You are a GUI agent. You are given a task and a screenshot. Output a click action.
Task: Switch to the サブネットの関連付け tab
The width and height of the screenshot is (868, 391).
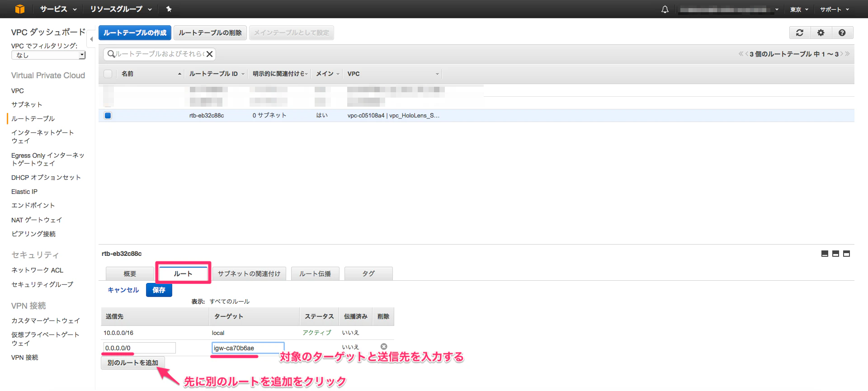249,273
